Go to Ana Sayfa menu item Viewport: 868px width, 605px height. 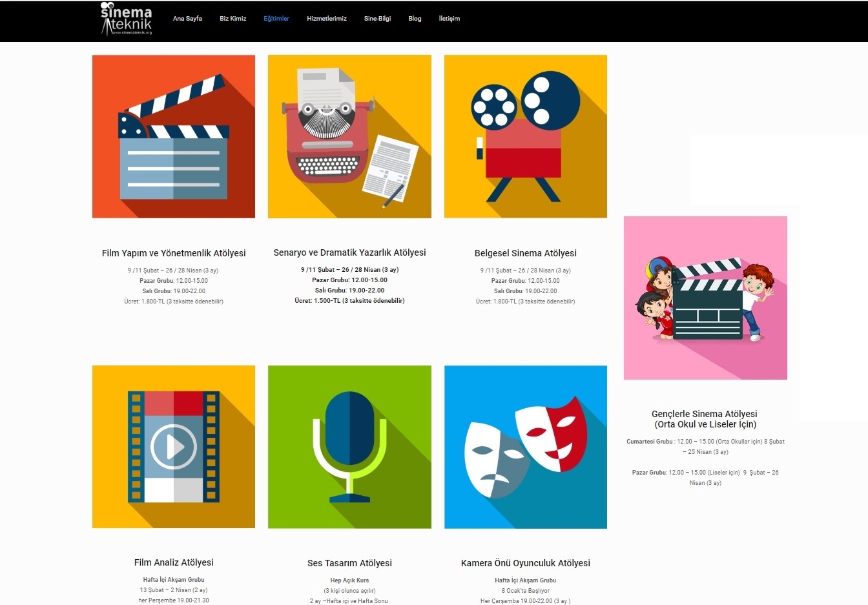(187, 19)
